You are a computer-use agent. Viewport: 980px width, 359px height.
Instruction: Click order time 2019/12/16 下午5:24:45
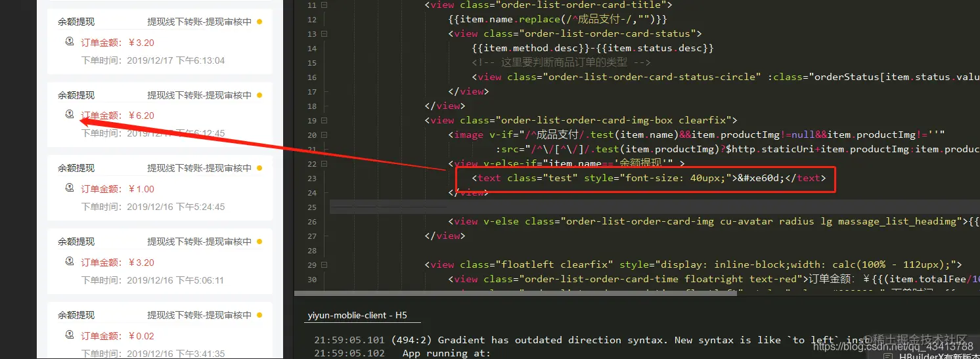153,207
